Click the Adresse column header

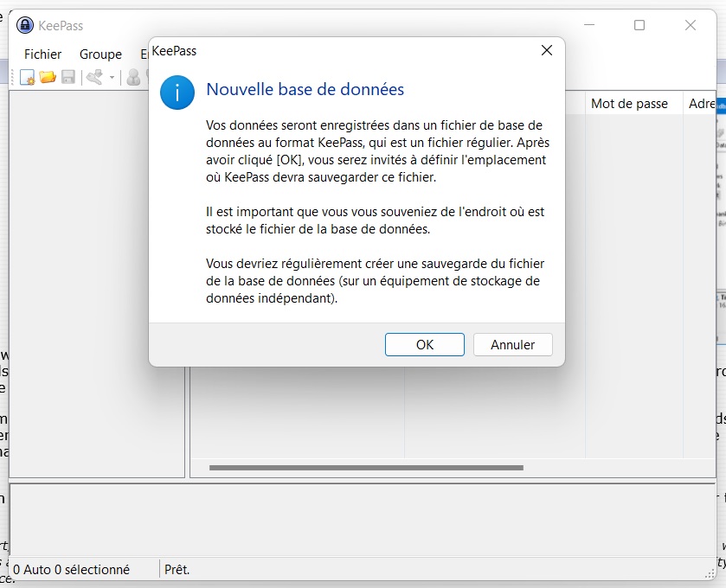pyautogui.click(x=701, y=104)
